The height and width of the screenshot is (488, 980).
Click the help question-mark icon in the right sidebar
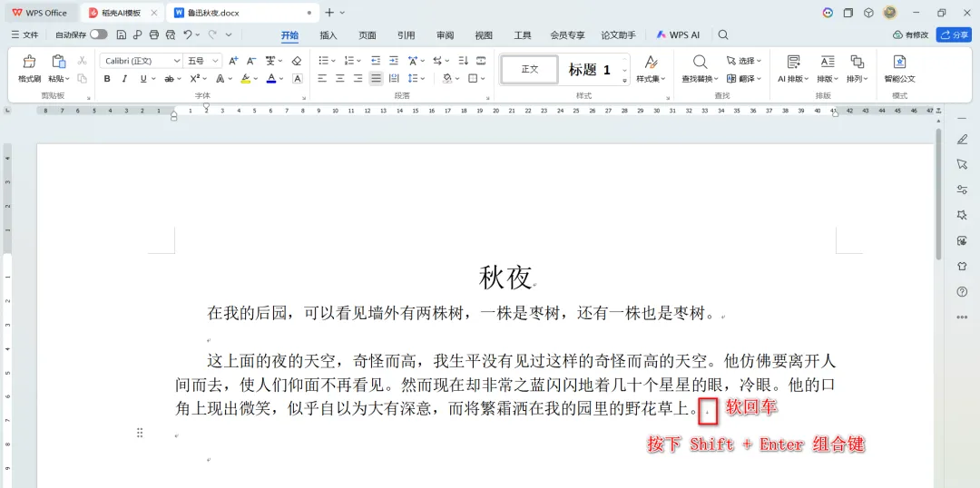coord(962,292)
